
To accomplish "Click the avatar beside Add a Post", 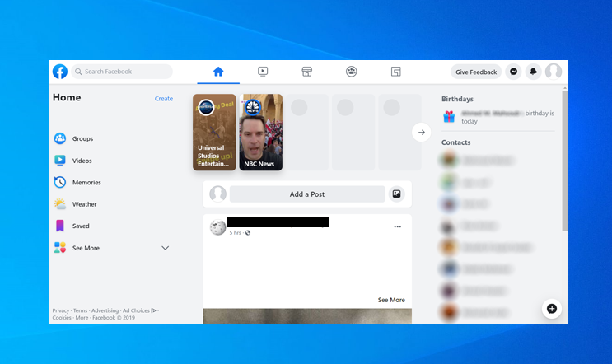I will (x=217, y=194).
